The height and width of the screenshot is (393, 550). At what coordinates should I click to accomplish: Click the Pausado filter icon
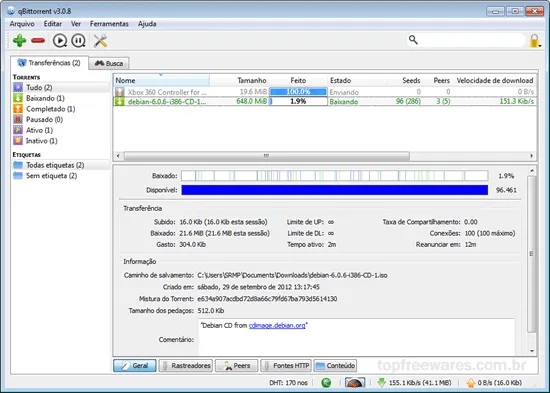pyautogui.click(x=18, y=119)
